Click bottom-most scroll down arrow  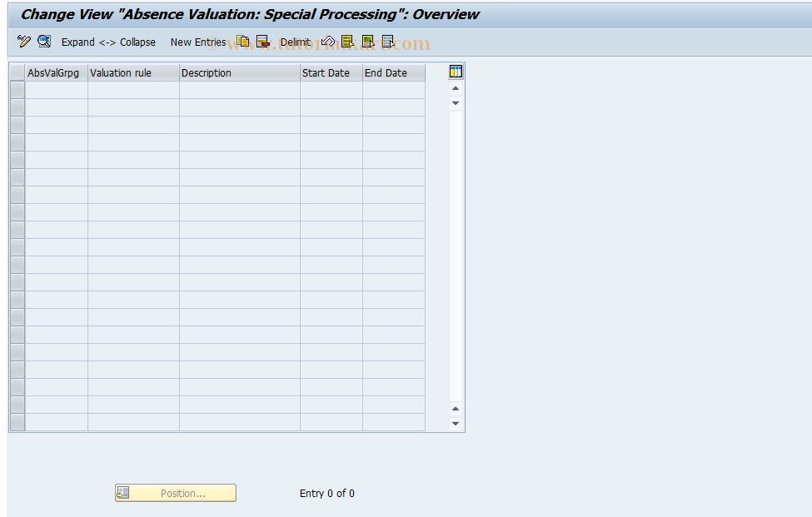(456, 423)
